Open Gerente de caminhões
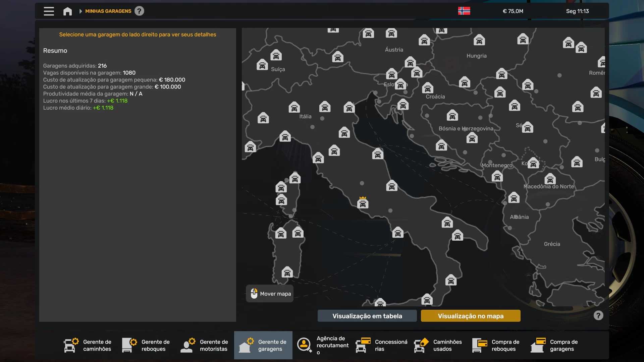644x362 pixels. (x=88, y=345)
